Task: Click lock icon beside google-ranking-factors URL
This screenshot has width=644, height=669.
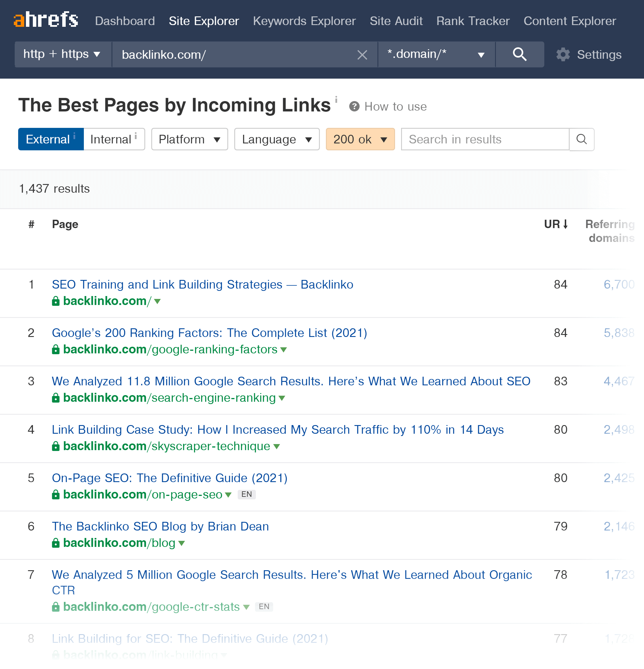Action: [x=56, y=350]
